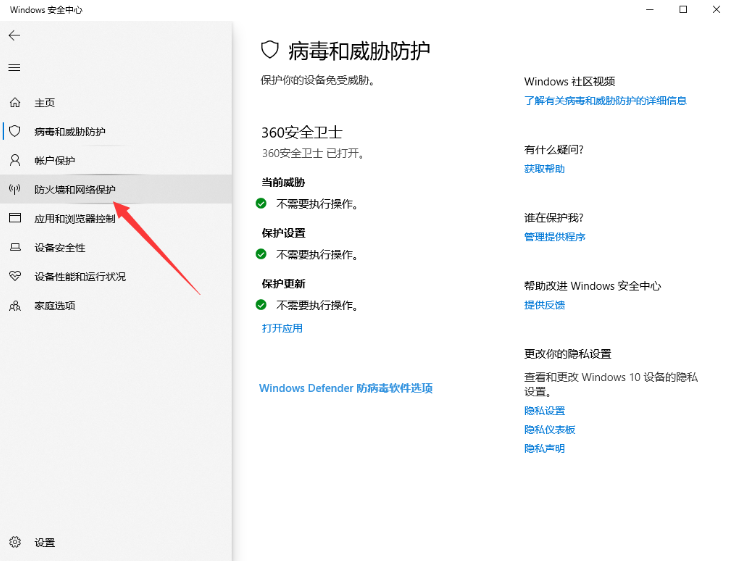Click the family icon for 家庭选项
The height and width of the screenshot is (561, 731).
click(14, 305)
